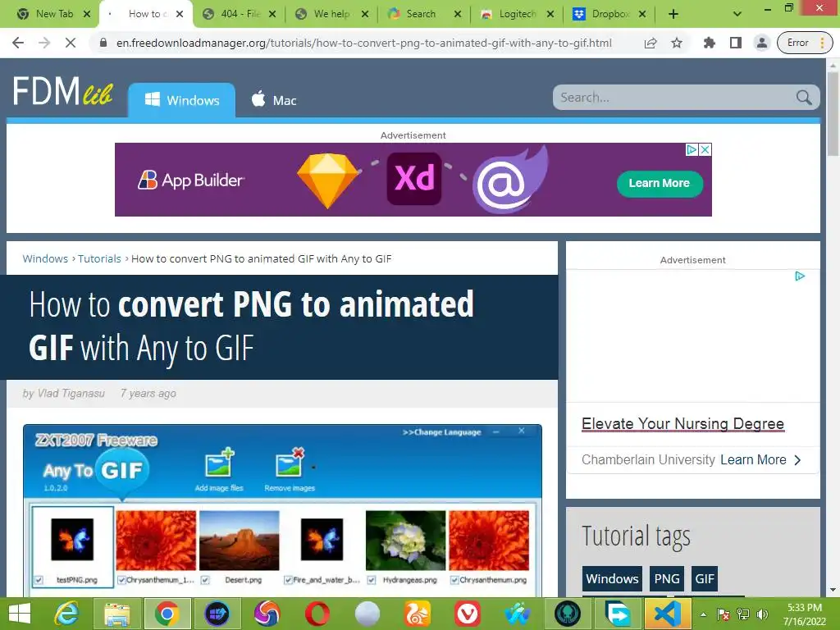Open the Windows breadcrumb link
840x630 pixels.
click(x=45, y=258)
